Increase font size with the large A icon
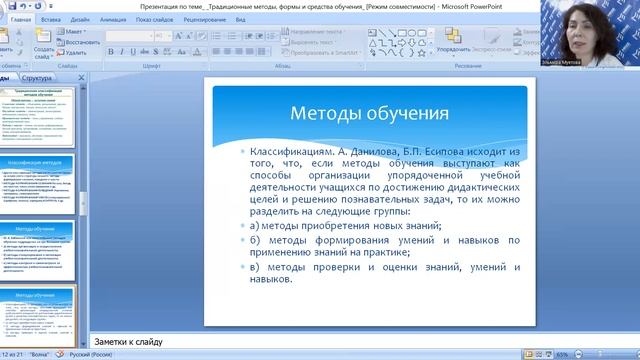Viewport: 640px width, 360px height. 178,36
